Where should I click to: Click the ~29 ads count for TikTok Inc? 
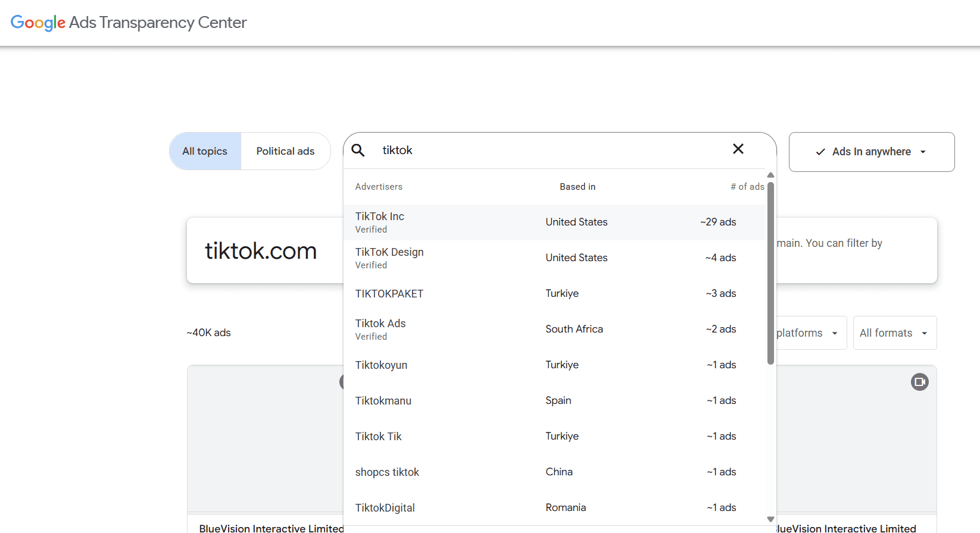[x=718, y=222]
